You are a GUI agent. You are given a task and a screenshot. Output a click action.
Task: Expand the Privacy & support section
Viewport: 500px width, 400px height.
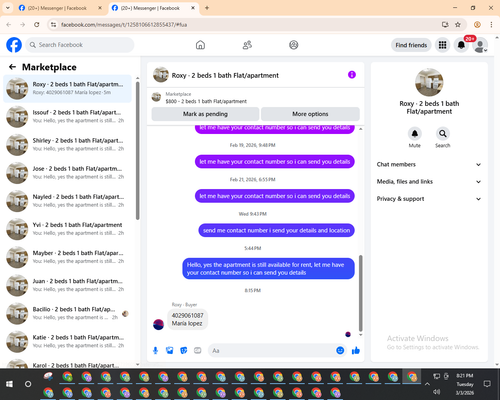pyautogui.click(x=429, y=199)
